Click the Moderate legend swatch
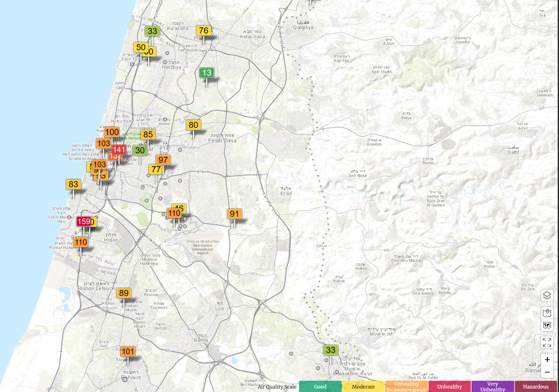Screen dimensions: 559x392 363,387
